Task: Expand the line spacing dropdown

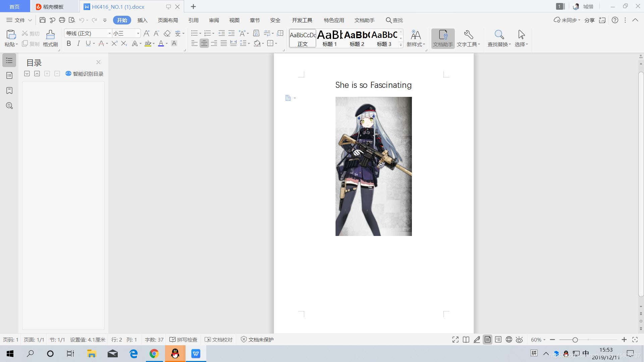Action: tap(249, 44)
